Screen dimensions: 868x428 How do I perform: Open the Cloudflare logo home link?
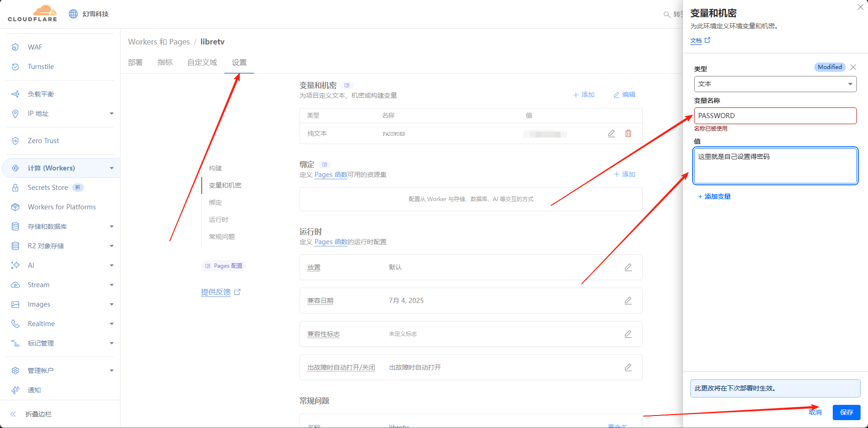pyautogui.click(x=32, y=13)
